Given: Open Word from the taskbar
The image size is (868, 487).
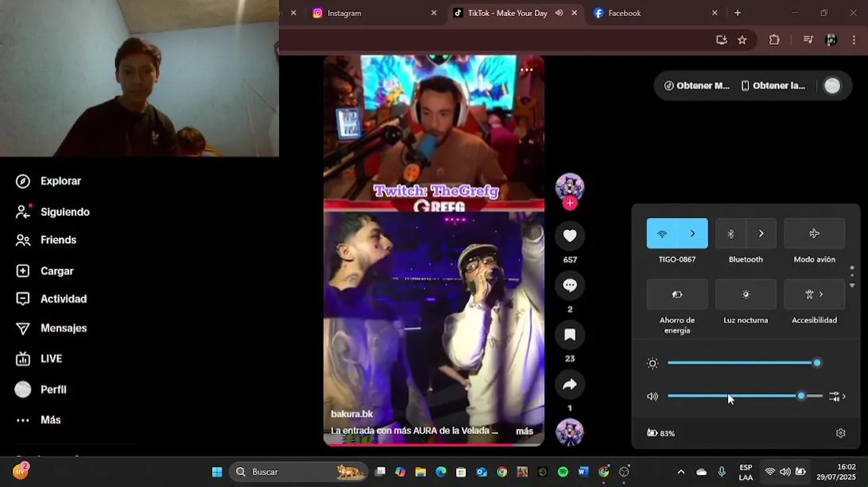Looking at the screenshot, I should [583, 472].
